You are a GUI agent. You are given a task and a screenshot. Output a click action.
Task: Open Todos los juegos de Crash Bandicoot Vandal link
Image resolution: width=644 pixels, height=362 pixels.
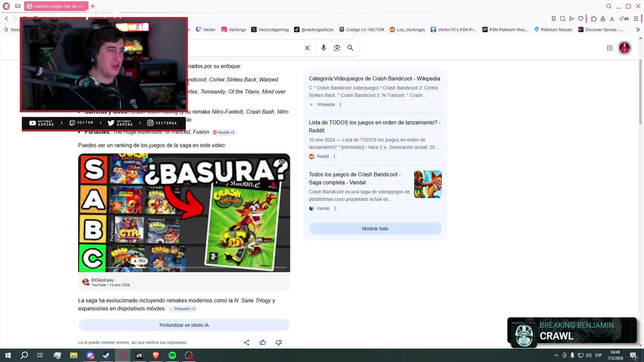[355, 178]
